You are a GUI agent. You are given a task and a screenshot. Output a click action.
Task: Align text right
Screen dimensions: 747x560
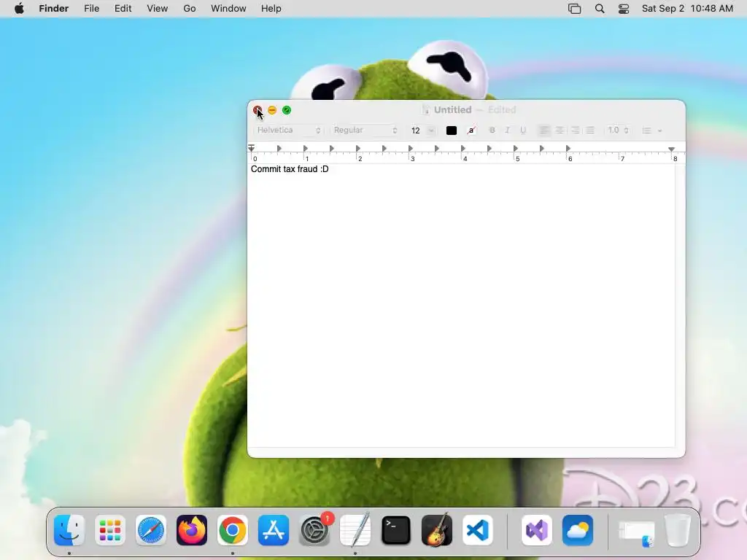point(576,131)
